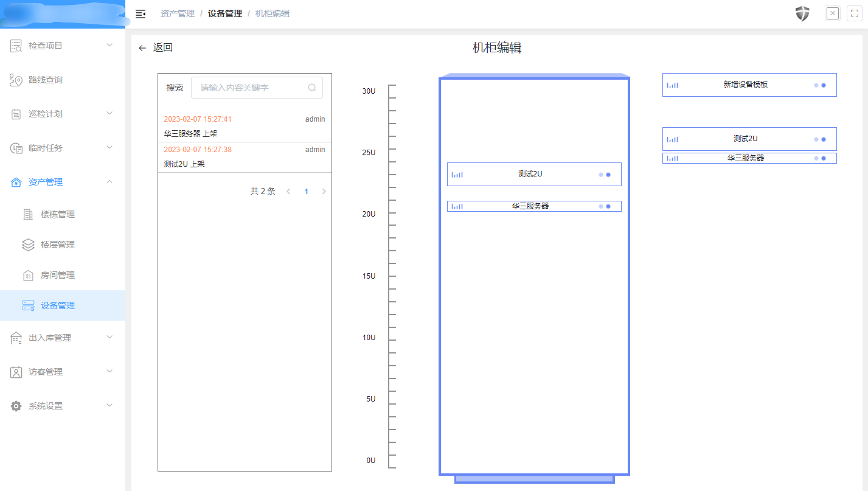Click the 机柜编辑 page title
Viewport: 868px width, 491px height.
(x=497, y=48)
